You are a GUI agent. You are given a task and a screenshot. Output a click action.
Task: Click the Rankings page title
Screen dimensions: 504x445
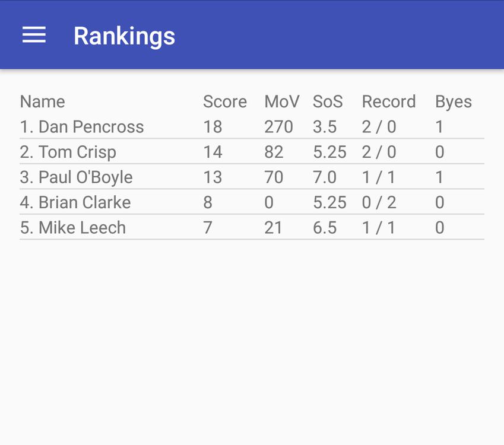tap(124, 36)
